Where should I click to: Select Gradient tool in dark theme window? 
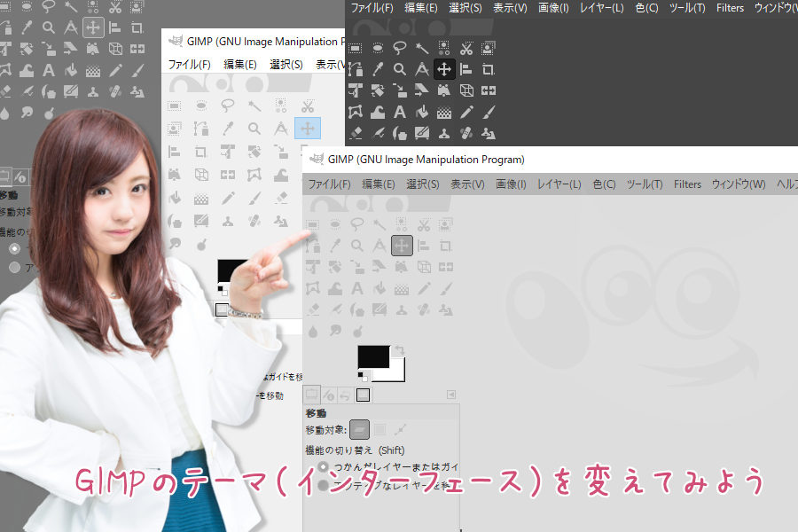click(444, 112)
